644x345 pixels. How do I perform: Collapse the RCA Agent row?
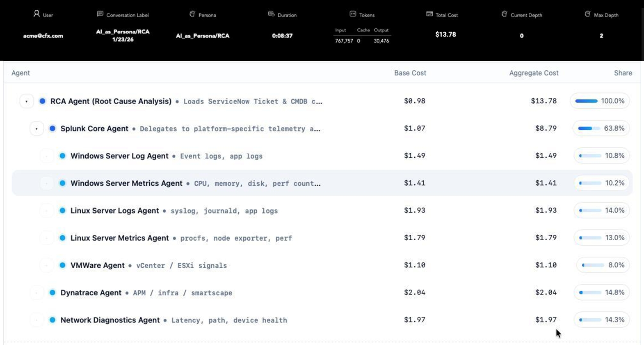[27, 101]
